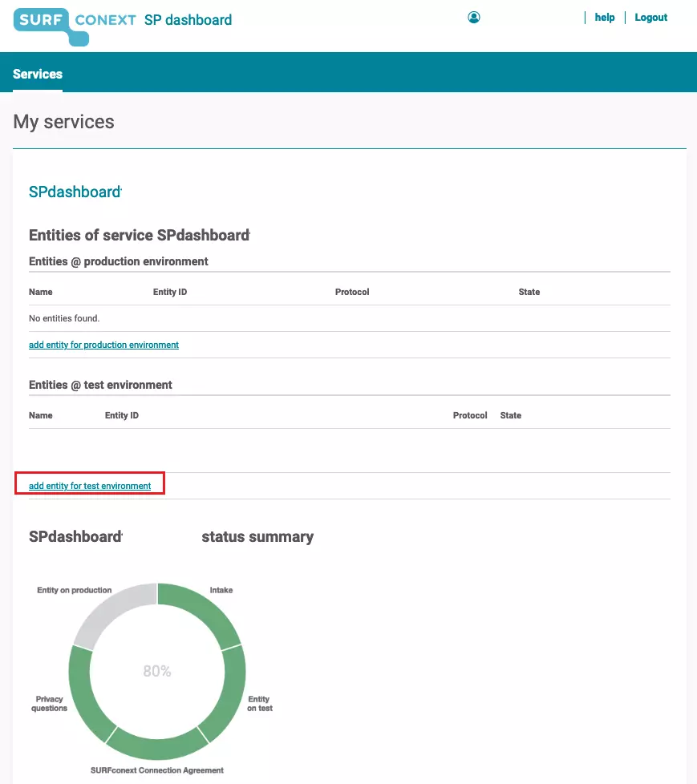Click the Entities of service SPdashboard heading
This screenshot has width=697, height=784.
[139, 235]
